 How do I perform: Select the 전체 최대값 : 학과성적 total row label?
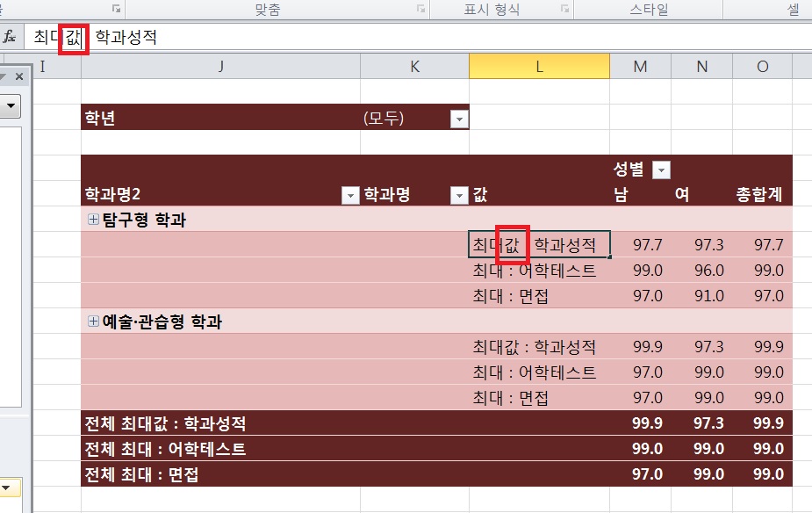(x=165, y=423)
